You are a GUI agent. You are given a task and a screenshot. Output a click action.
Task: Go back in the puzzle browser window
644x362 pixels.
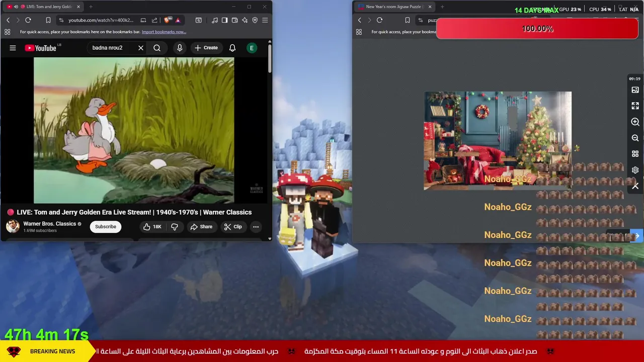(359, 20)
